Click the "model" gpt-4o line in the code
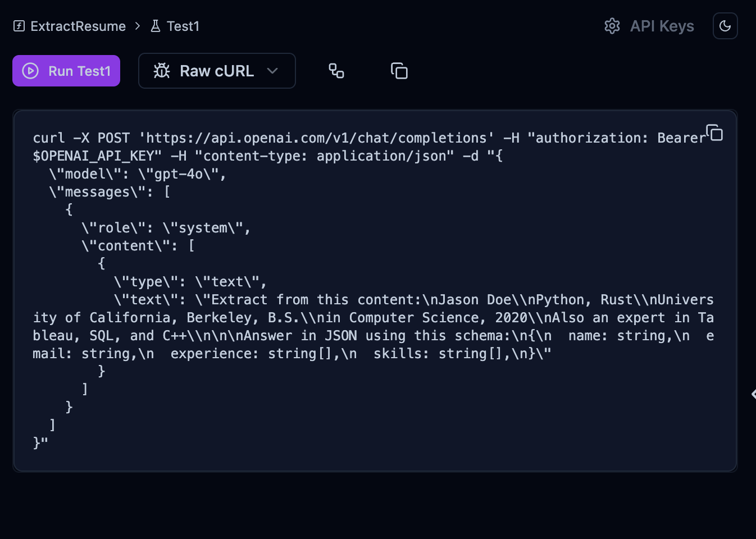The width and height of the screenshot is (756, 539). pyautogui.click(x=137, y=174)
